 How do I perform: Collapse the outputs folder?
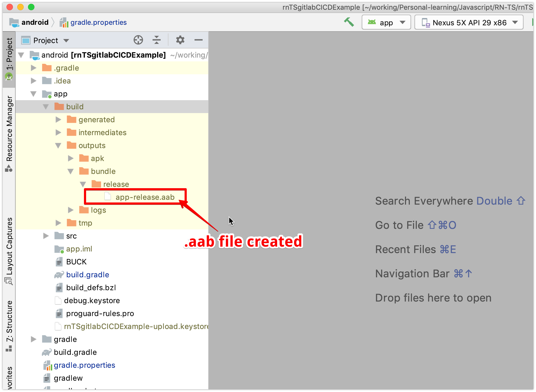pyautogui.click(x=58, y=146)
